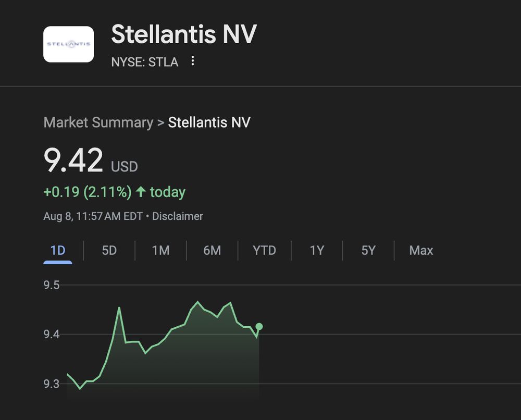Select the YTD range tab
The height and width of the screenshot is (420, 521).
click(x=265, y=251)
